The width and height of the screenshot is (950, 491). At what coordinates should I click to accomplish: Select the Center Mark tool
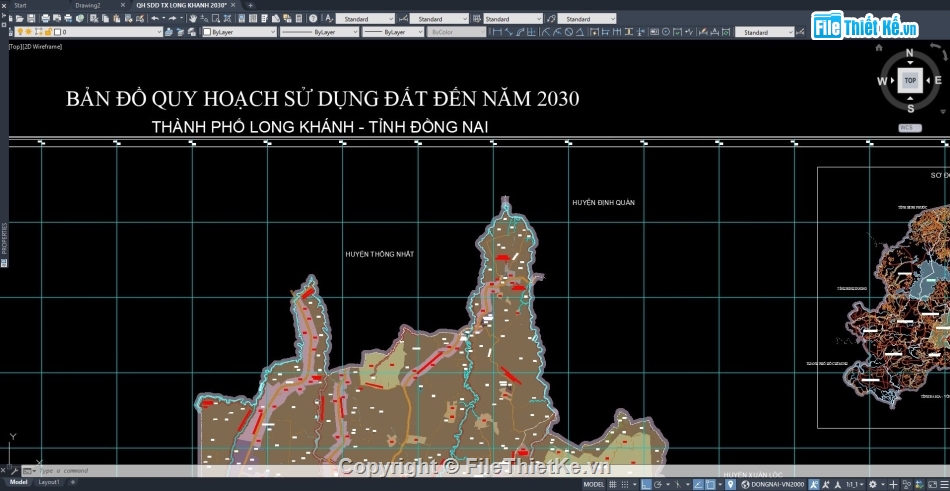click(x=666, y=32)
